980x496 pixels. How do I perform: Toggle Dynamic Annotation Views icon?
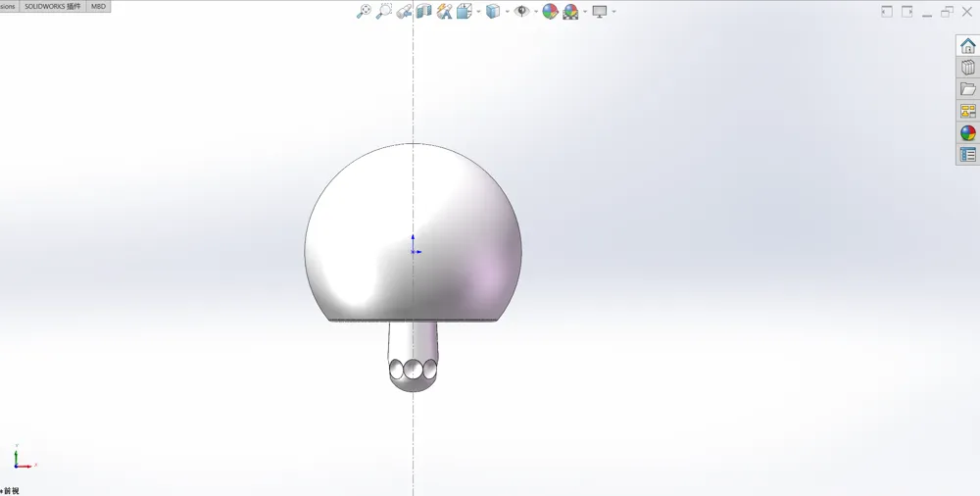(444, 12)
